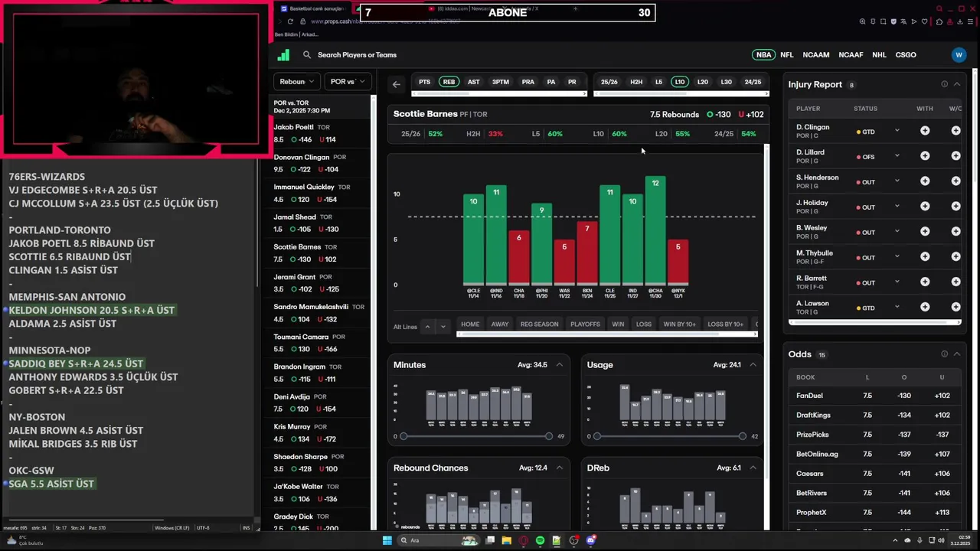Collapse the Rebound Chances card
This screenshot has width=980, height=551.
point(559,468)
